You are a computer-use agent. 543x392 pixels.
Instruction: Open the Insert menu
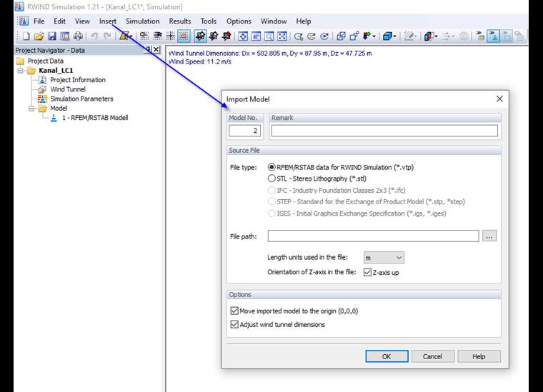click(x=108, y=21)
